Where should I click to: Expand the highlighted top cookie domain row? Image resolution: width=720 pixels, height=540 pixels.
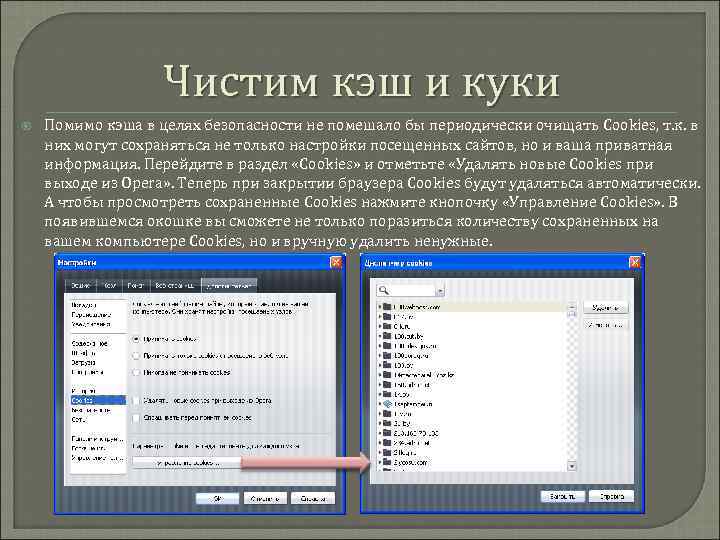380,306
